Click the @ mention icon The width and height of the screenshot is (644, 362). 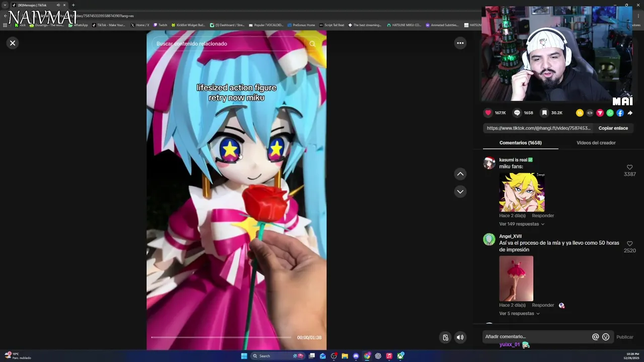[595, 337]
